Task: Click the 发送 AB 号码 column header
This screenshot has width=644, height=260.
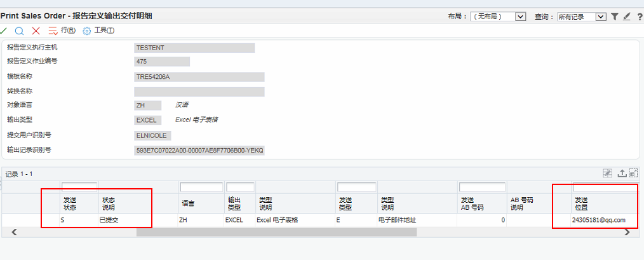Action: [482, 203]
